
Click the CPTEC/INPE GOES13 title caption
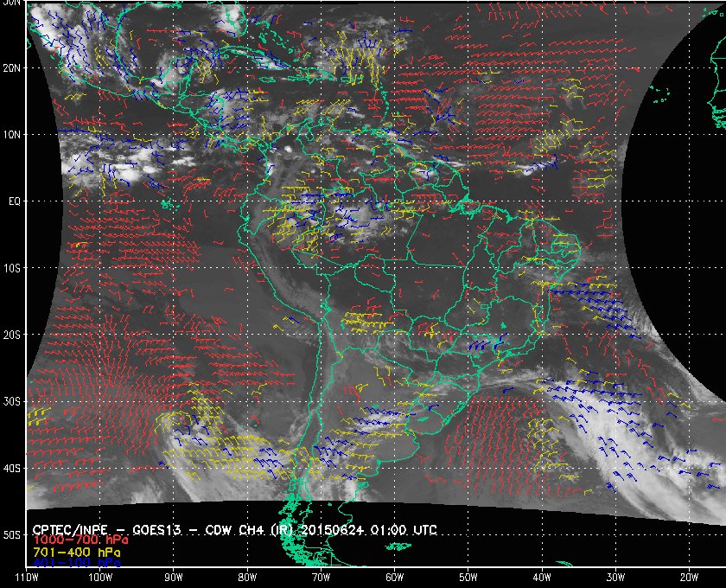click(235, 530)
